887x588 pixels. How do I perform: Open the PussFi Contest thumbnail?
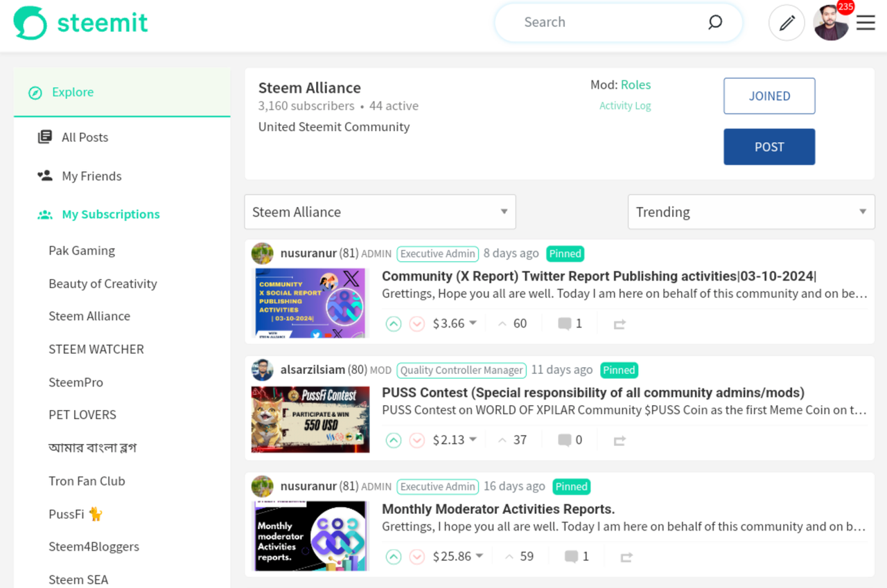(310, 419)
